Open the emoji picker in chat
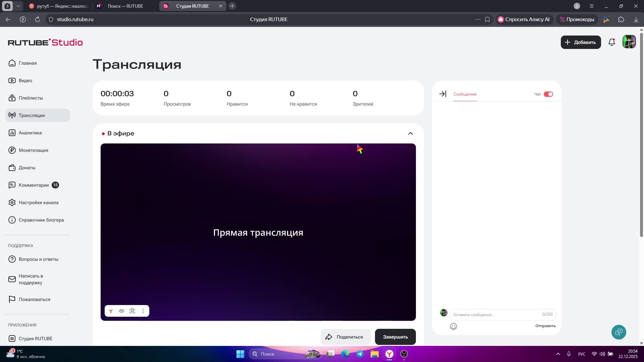 click(453, 326)
